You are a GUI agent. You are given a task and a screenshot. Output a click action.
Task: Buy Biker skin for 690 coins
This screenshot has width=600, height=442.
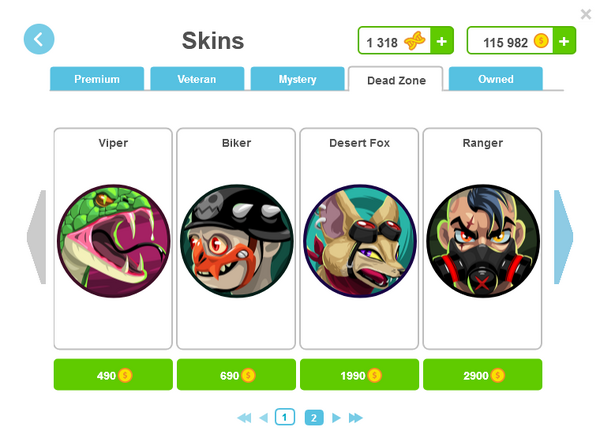(x=236, y=375)
